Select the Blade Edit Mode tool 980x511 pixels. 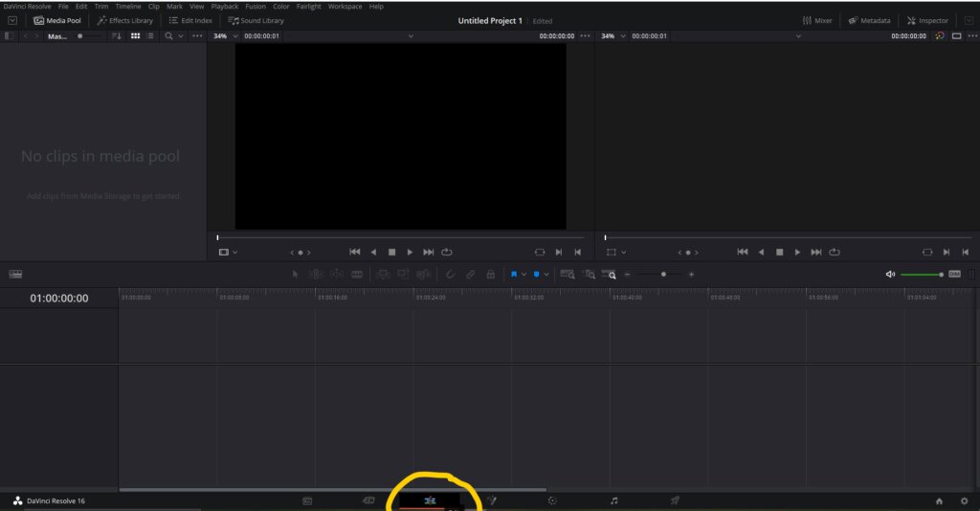pyautogui.click(x=357, y=275)
